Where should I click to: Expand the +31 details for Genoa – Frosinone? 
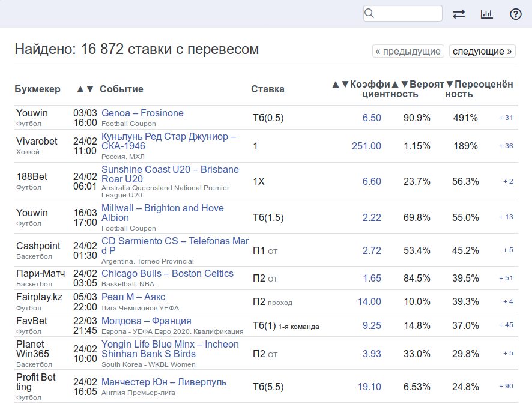pos(505,118)
